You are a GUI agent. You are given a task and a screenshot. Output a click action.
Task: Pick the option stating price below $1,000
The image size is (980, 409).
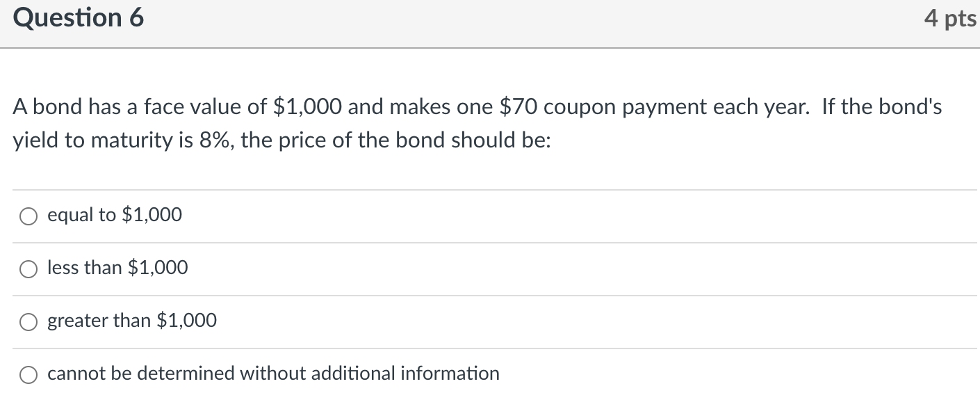(117, 267)
